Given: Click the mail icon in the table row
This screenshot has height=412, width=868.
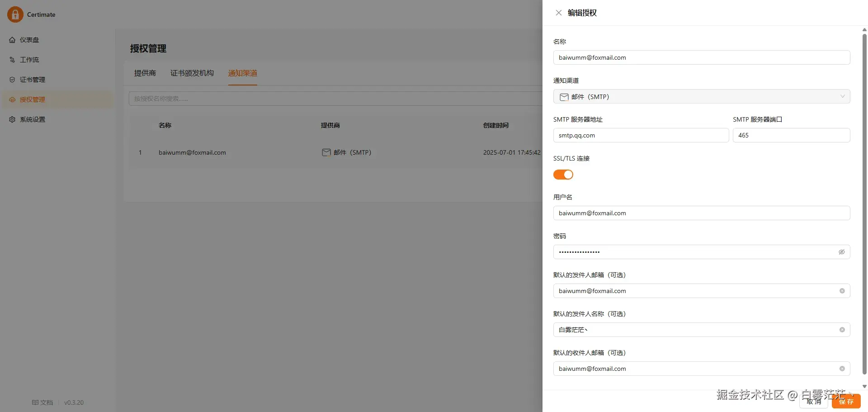Looking at the screenshot, I should 326,152.
